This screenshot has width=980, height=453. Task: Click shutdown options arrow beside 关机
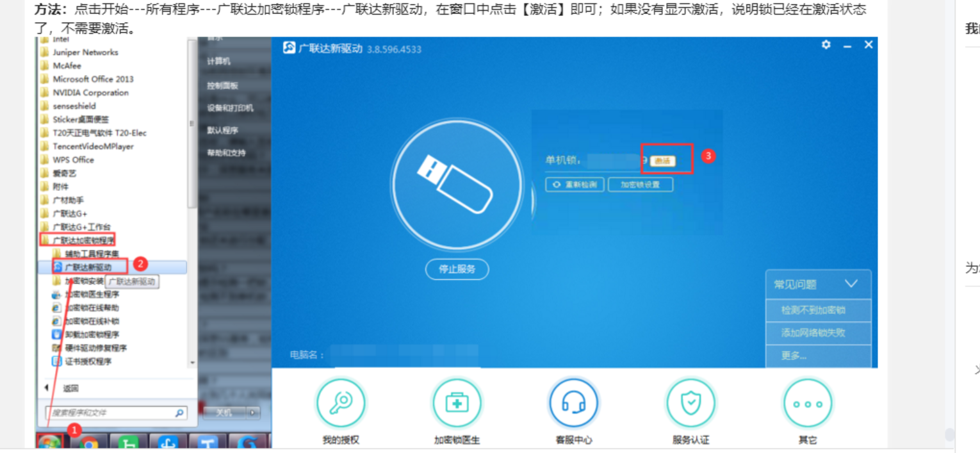click(x=254, y=413)
